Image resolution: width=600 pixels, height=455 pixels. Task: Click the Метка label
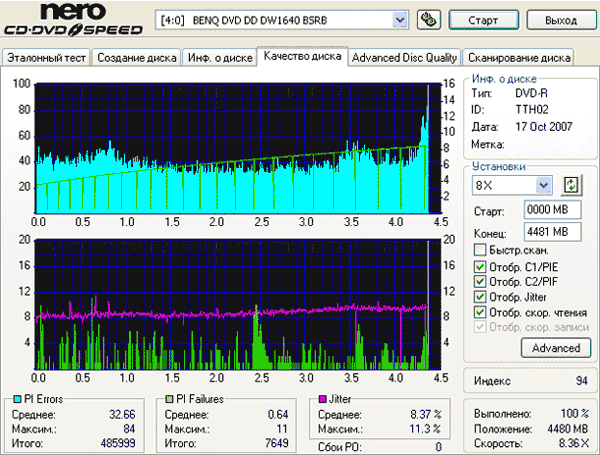pyautogui.click(x=488, y=145)
